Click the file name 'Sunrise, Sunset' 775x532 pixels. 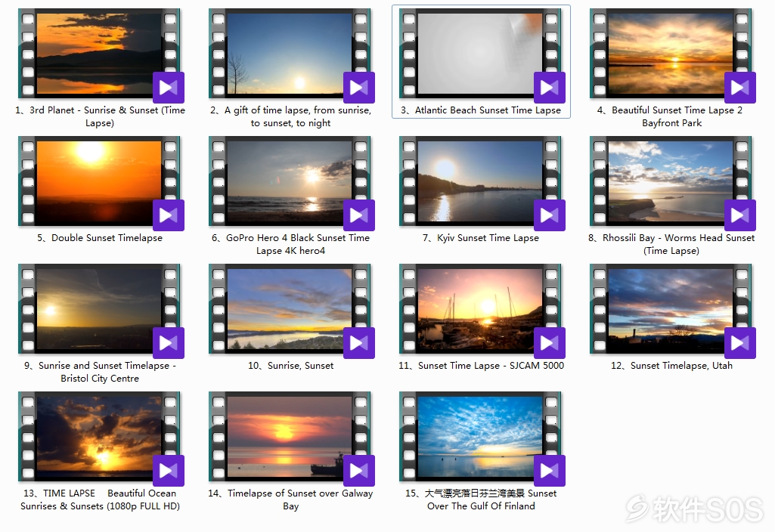[290, 366]
